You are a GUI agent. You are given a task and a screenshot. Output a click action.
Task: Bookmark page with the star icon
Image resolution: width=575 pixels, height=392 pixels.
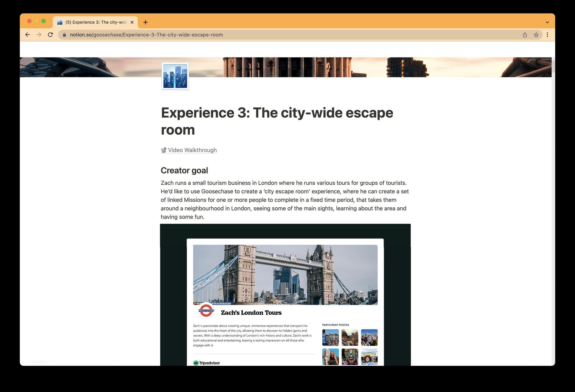tap(536, 35)
